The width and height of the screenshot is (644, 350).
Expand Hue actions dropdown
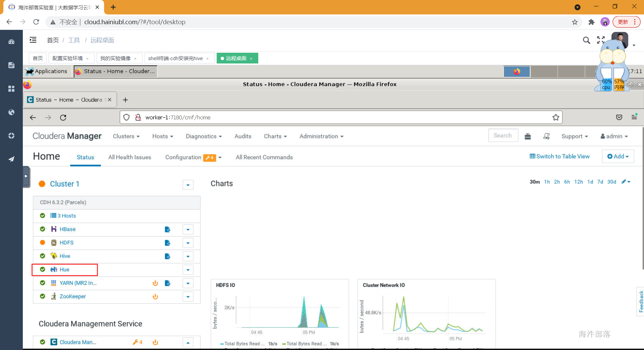coord(188,270)
